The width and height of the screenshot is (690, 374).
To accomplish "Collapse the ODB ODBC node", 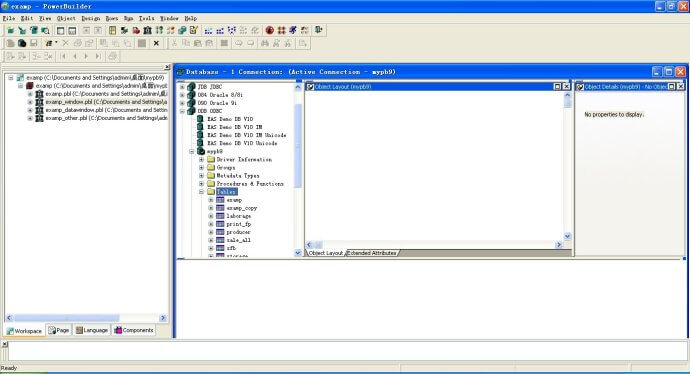I will 182,111.
